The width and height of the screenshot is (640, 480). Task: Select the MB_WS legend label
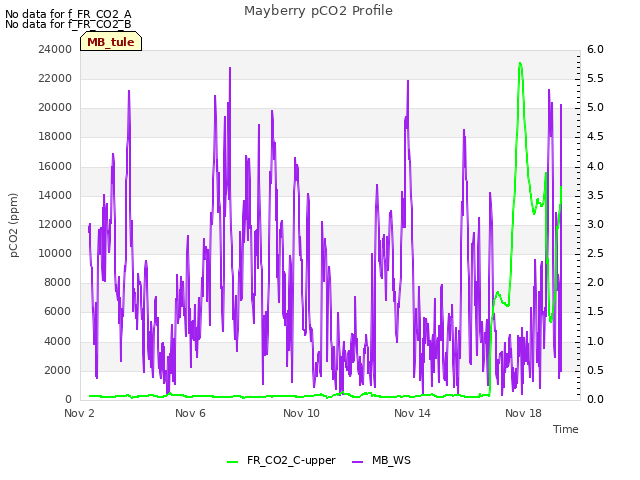[x=391, y=460]
